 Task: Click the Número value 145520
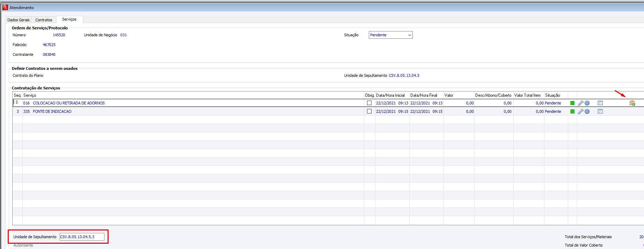(59, 35)
